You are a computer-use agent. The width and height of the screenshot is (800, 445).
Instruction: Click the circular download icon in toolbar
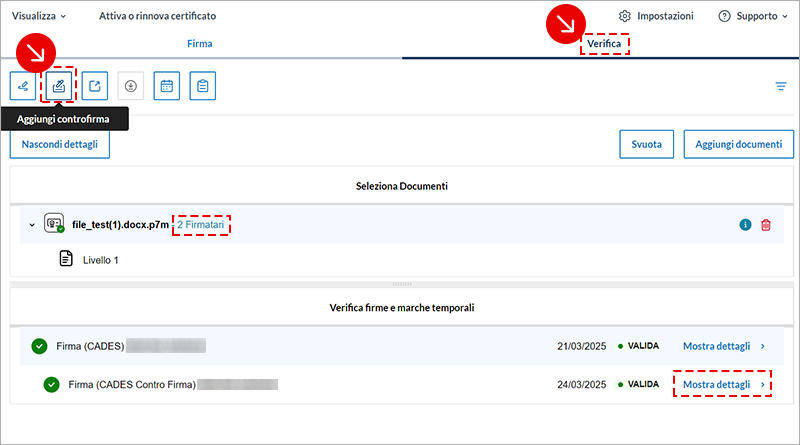[131, 86]
